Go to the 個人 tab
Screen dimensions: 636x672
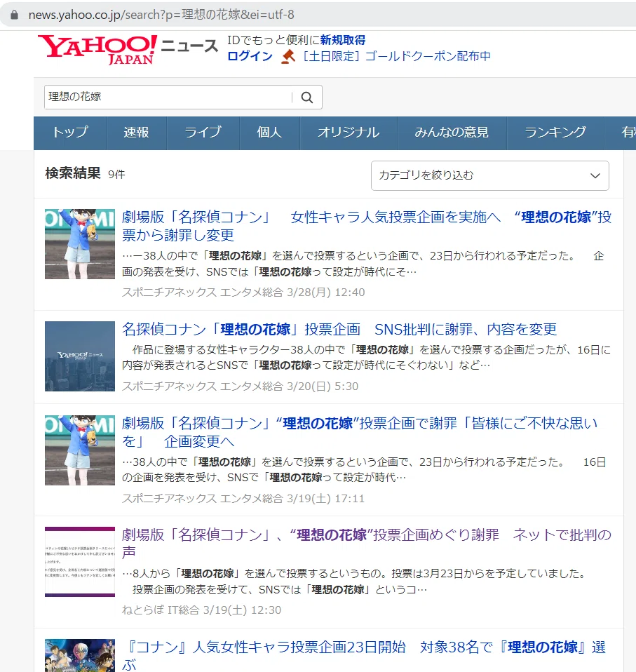coord(269,133)
